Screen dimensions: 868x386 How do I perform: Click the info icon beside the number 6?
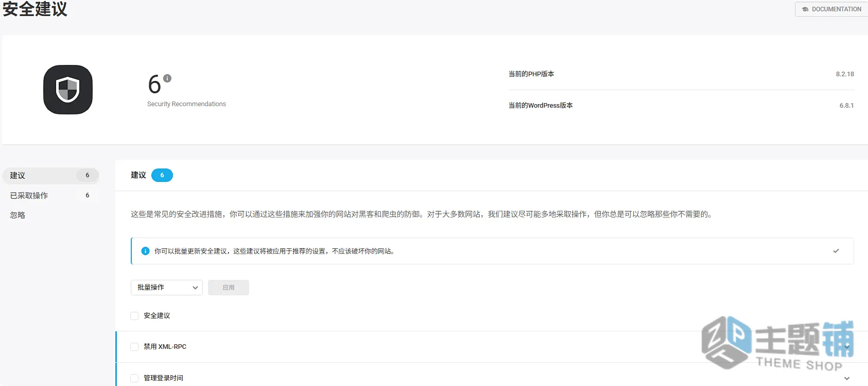click(167, 78)
